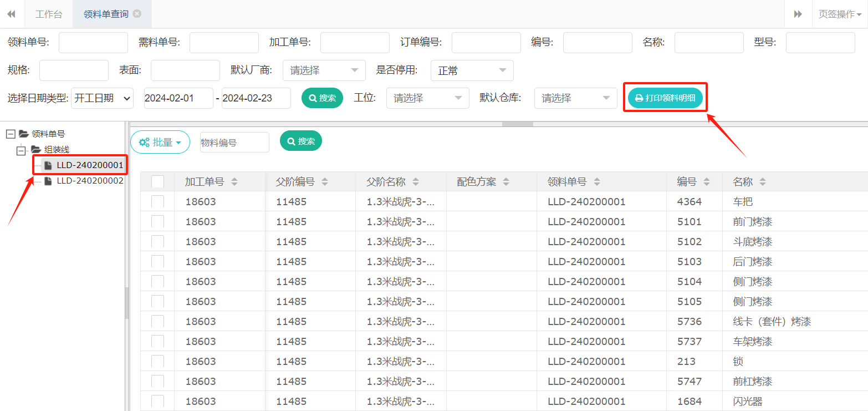This screenshot has height=411, width=868.
Task: Expand the 批量 batch dropdown button
Action: pos(160,143)
